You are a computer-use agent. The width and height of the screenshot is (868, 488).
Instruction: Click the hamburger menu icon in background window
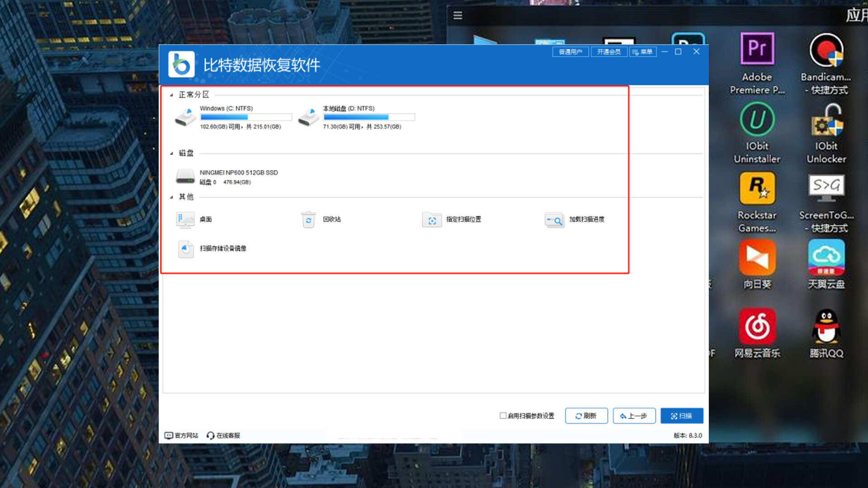pos(458,16)
